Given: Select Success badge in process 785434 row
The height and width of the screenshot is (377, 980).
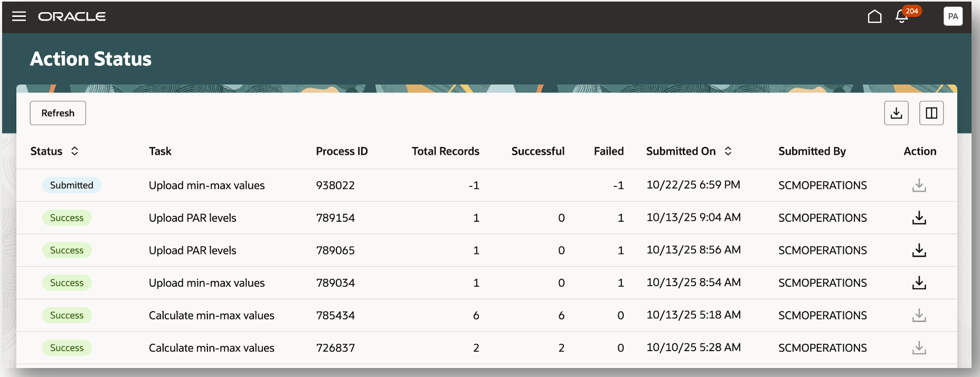Looking at the screenshot, I should [x=67, y=315].
